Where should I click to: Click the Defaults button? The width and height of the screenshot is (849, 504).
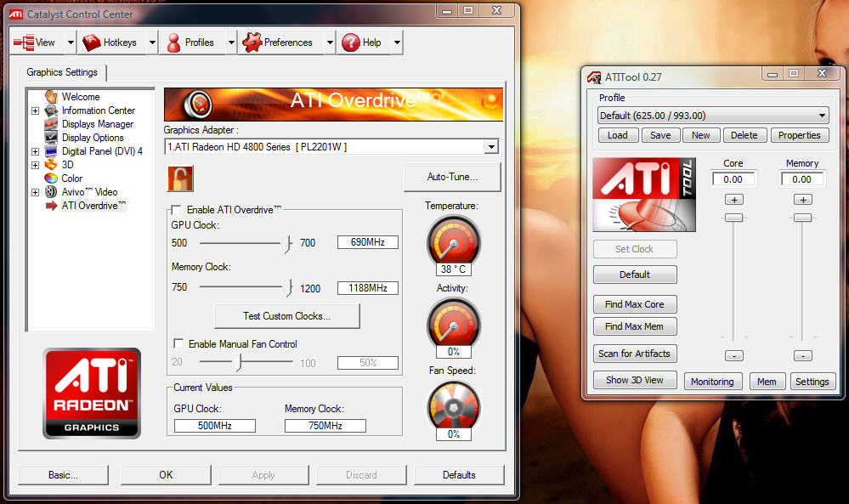coord(459,475)
